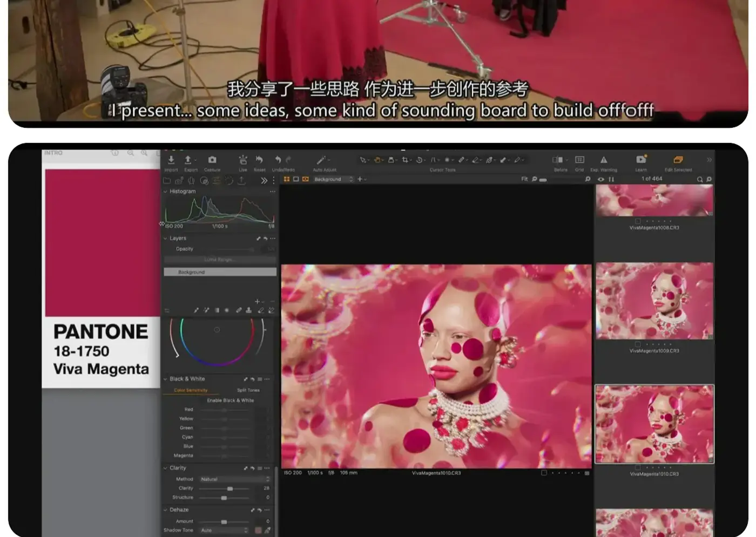Toggle the Exposure Warning triangle
The image size is (756, 537).
click(x=604, y=160)
